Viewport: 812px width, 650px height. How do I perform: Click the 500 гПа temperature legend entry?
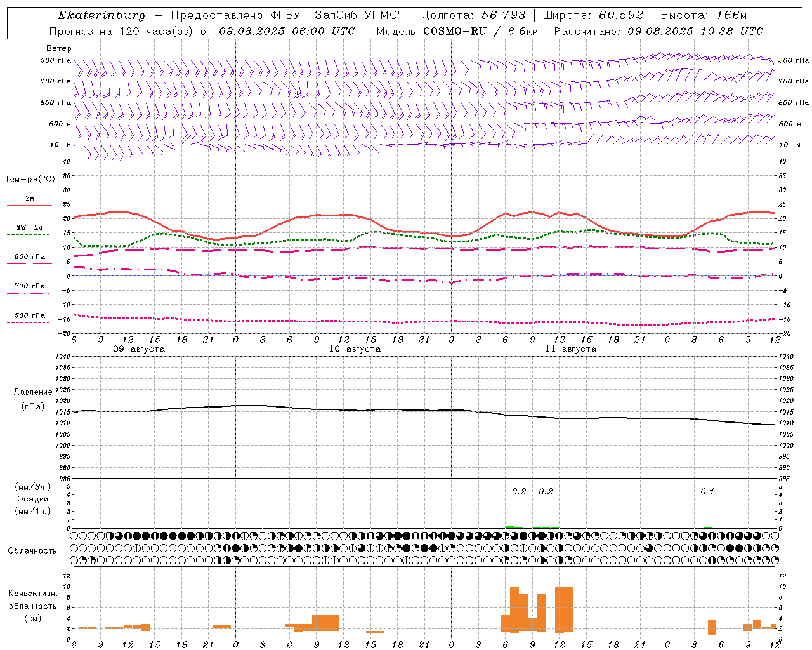(30, 315)
